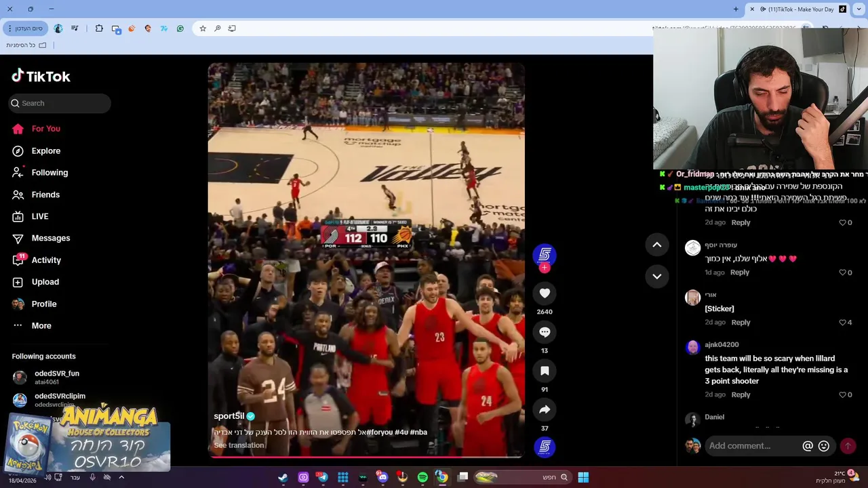Reply to אורי's Sticker comment

pyautogui.click(x=741, y=323)
